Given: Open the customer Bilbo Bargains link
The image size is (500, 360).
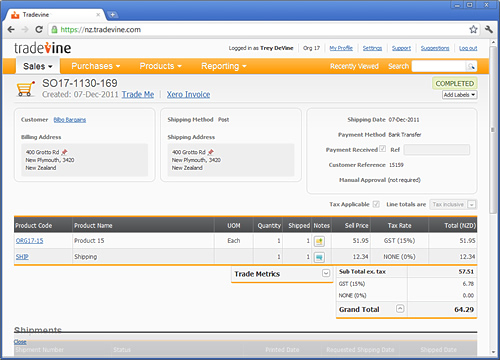Looking at the screenshot, I should tap(70, 120).
